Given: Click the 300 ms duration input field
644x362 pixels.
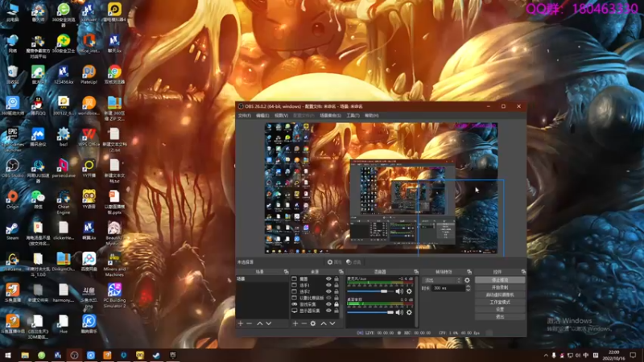Looking at the screenshot, I should click(x=448, y=289).
